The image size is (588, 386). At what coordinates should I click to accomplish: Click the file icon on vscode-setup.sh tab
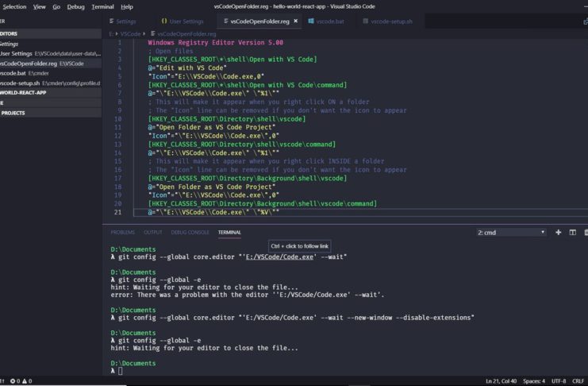coord(365,21)
